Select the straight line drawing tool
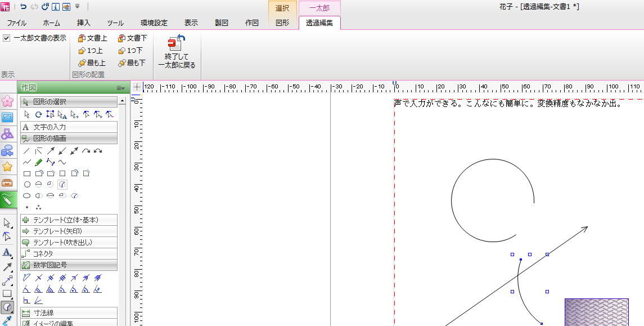This screenshot has width=644, height=326. [x=26, y=151]
